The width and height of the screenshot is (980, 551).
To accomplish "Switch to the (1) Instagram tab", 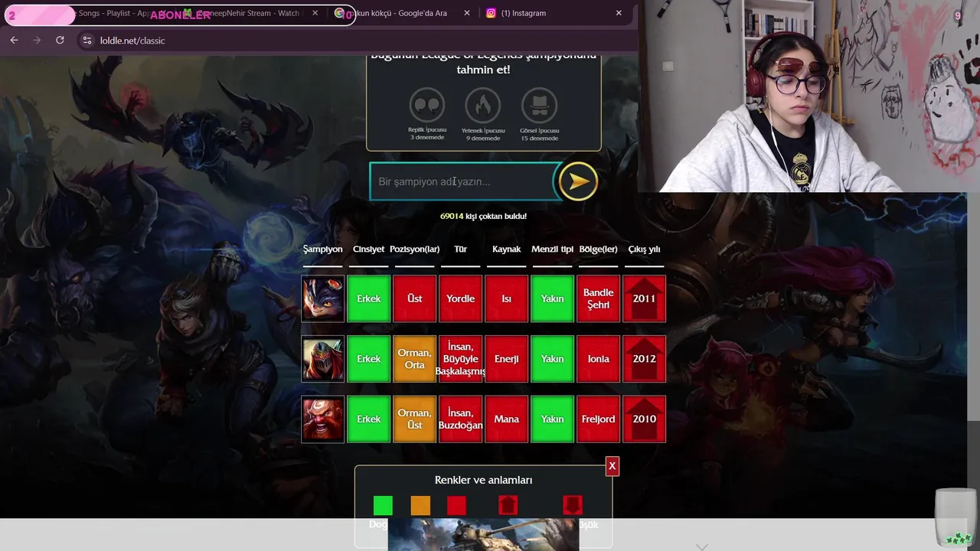I will (x=524, y=13).
